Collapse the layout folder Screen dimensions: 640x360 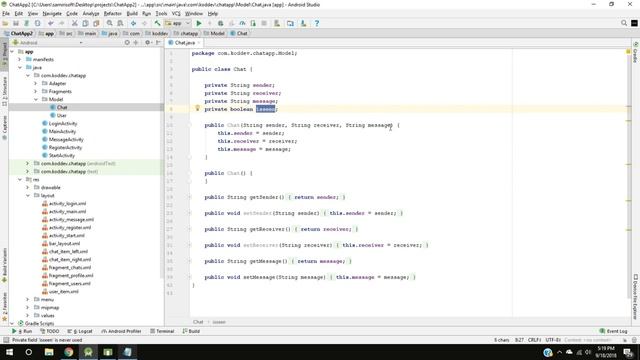click(28, 196)
